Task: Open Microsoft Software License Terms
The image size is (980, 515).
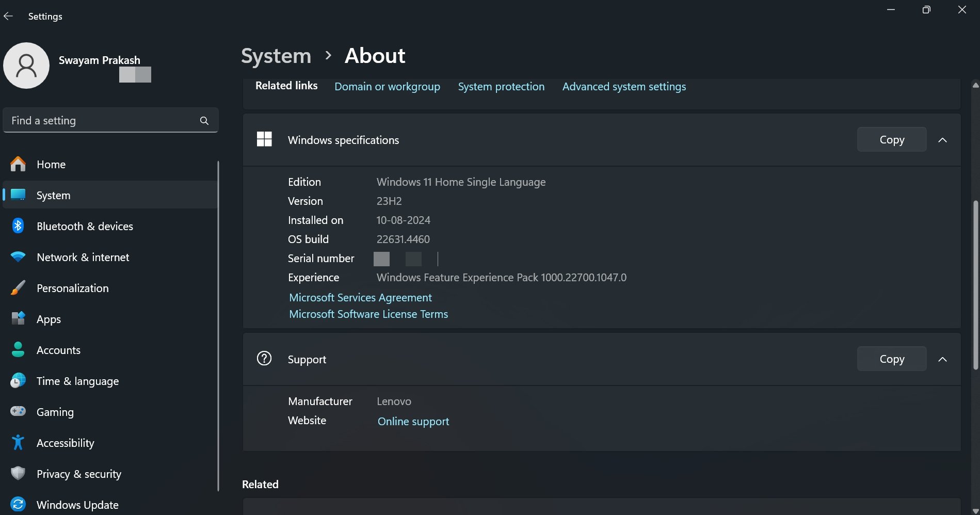Action: (368, 314)
